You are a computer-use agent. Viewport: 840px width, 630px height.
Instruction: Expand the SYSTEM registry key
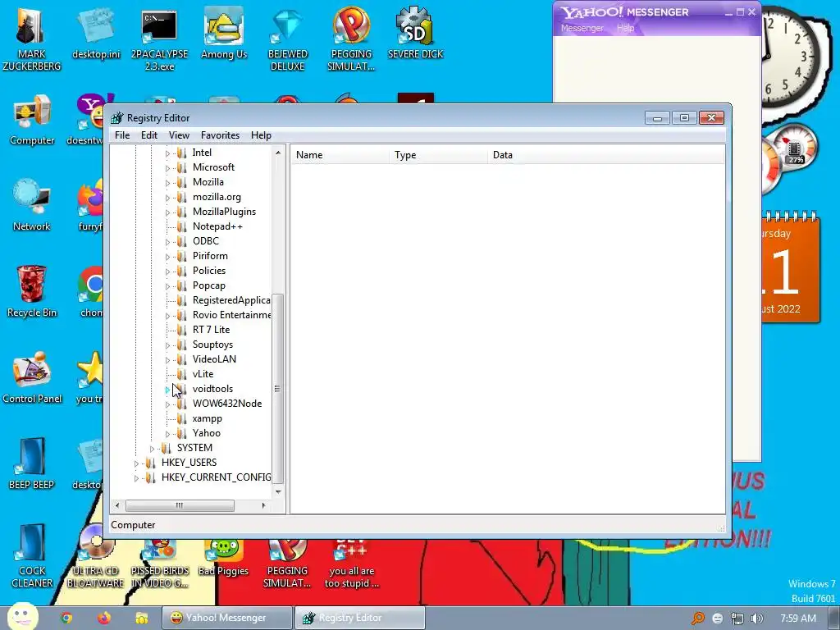[152, 449]
